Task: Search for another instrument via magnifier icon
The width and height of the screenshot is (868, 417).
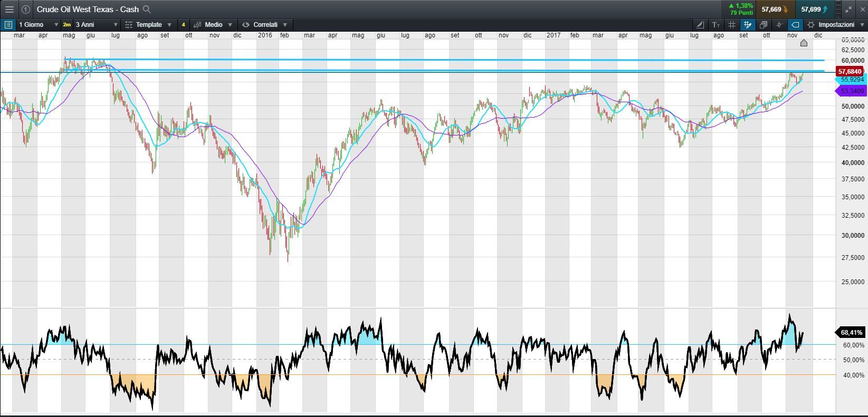Action: [147, 9]
